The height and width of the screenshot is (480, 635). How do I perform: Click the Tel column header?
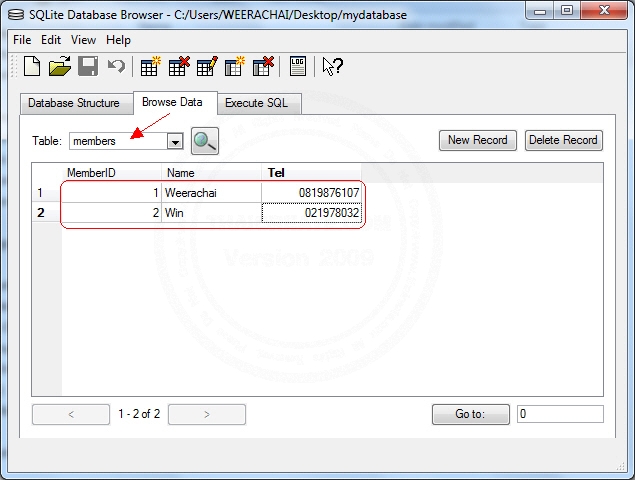311,173
